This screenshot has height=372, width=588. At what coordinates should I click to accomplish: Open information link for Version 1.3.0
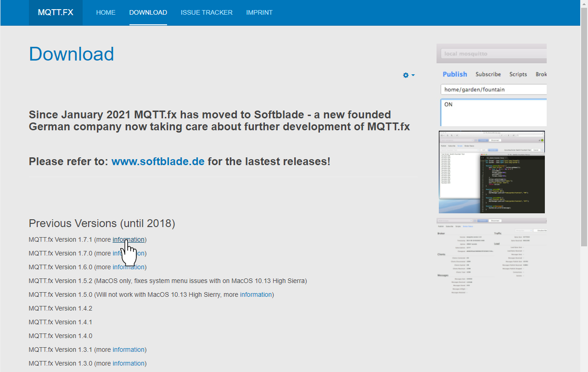tap(129, 363)
